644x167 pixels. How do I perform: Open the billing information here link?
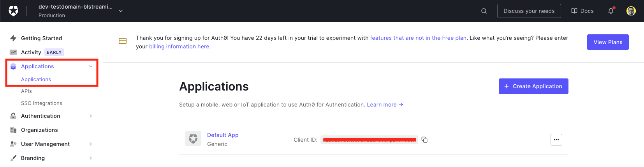[x=179, y=46]
